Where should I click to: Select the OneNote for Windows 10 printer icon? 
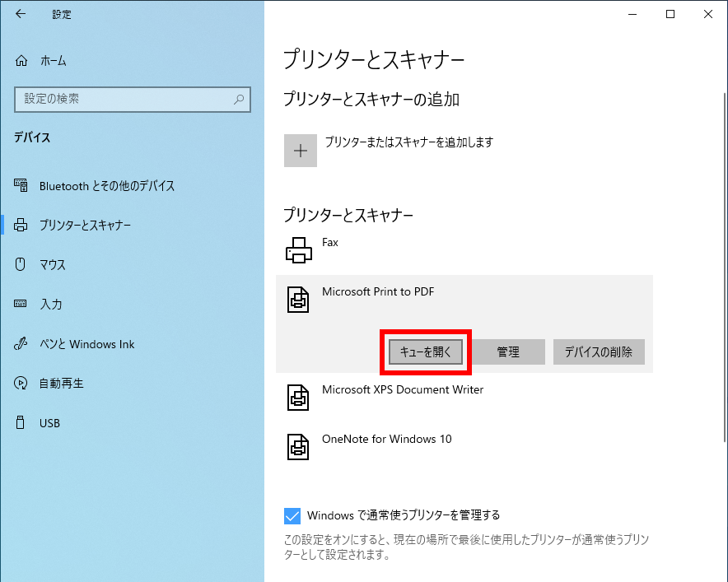pyautogui.click(x=296, y=446)
